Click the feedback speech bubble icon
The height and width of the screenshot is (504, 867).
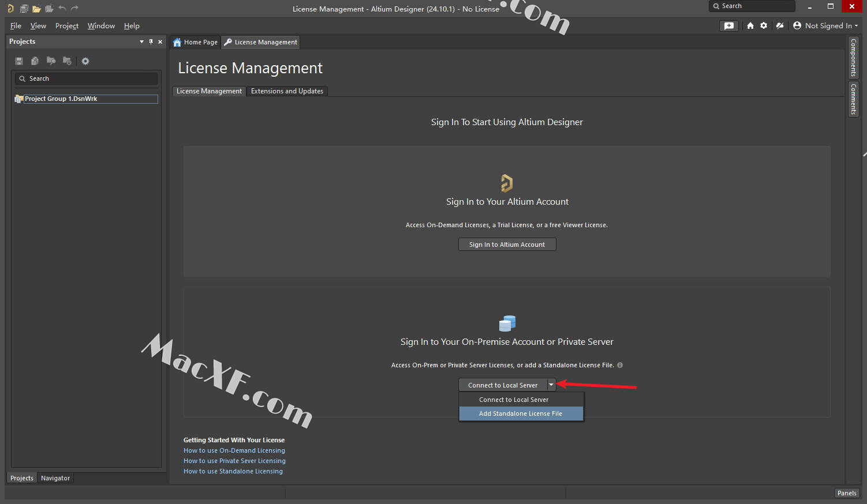(730, 25)
